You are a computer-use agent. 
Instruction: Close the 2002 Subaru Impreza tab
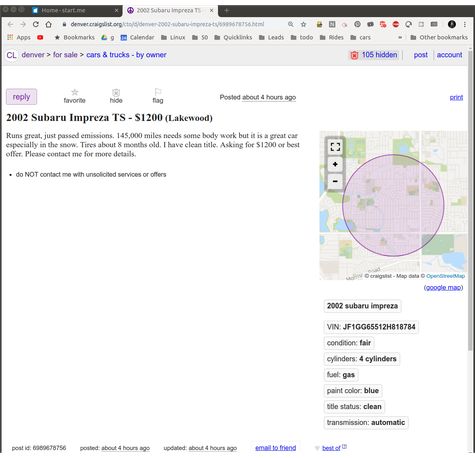tap(211, 10)
